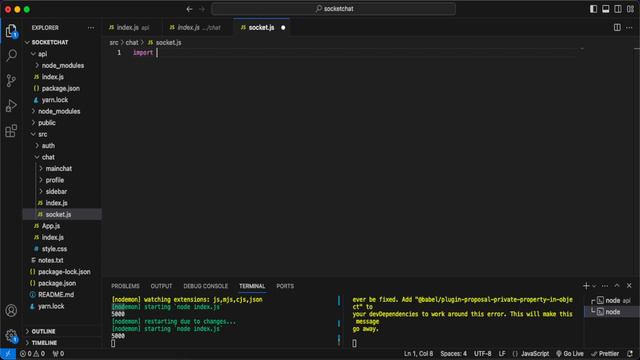Select the node api terminal instance
640x360 pixels.
(x=612, y=300)
